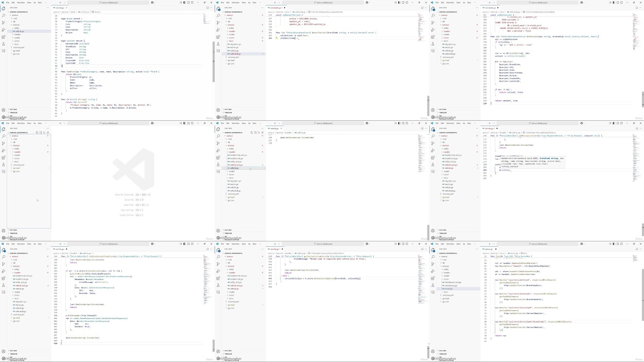Click New File icon in empty-editor window's explorer
This screenshot has width=644, height=362.
tap(37, 132)
